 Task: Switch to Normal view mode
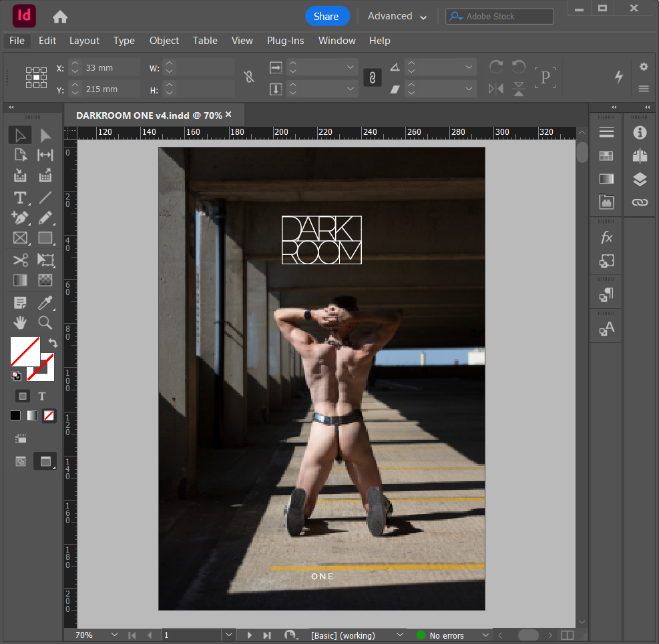click(x=20, y=462)
